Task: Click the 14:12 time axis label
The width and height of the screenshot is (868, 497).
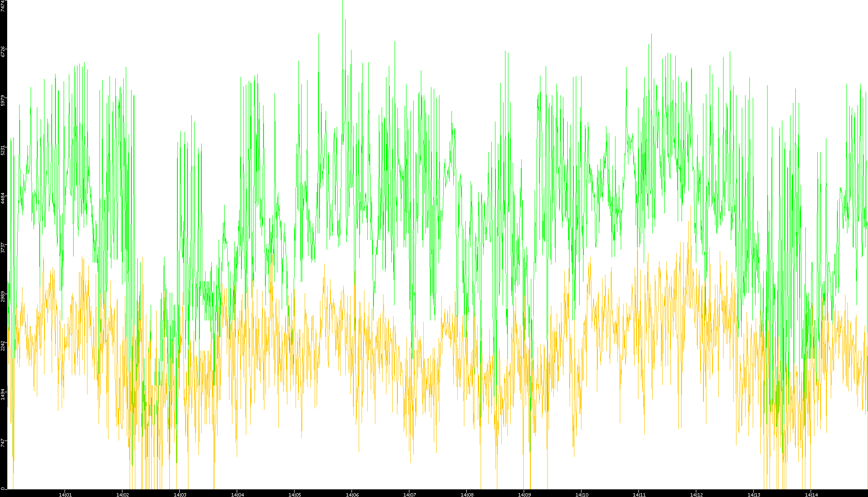Action: coord(696,495)
